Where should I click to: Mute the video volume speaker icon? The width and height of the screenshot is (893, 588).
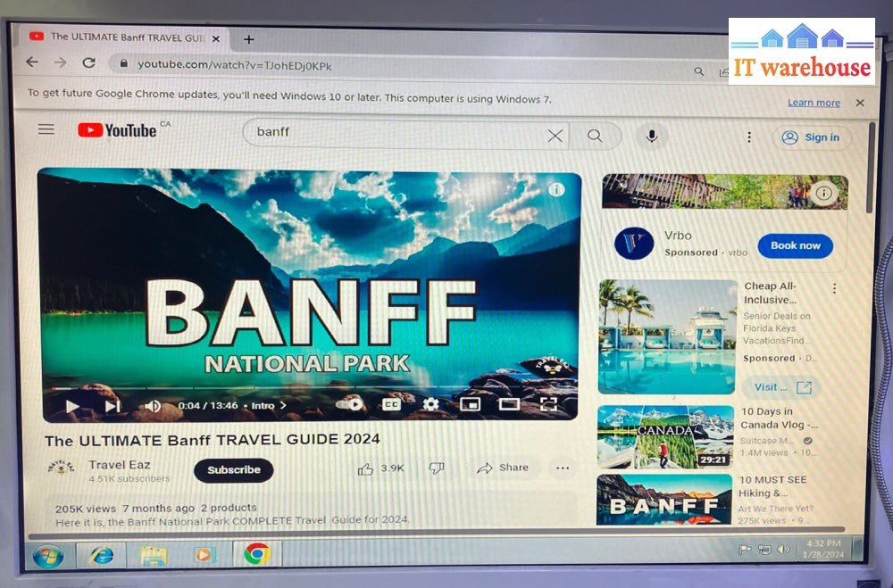tap(153, 406)
